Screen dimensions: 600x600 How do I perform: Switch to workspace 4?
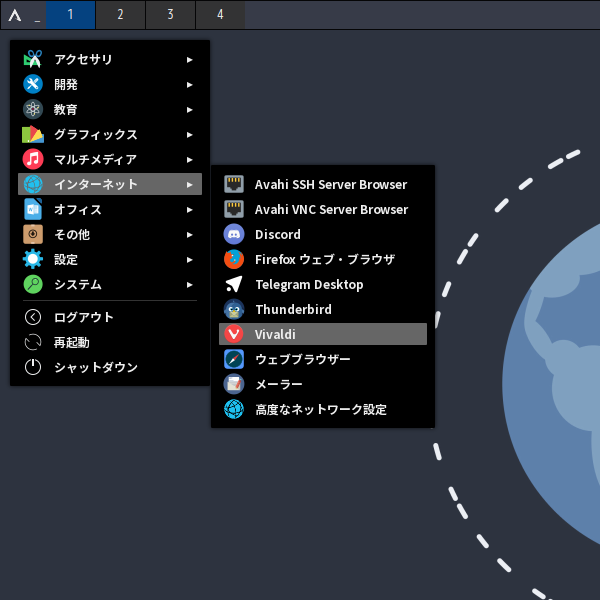[x=220, y=15]
